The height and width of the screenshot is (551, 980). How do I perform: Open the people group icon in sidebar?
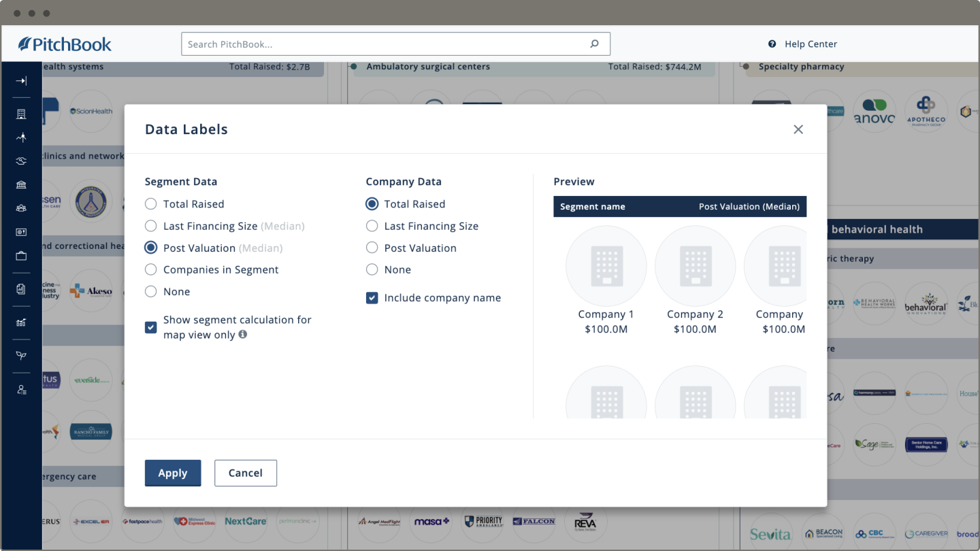tap(21, 209)
